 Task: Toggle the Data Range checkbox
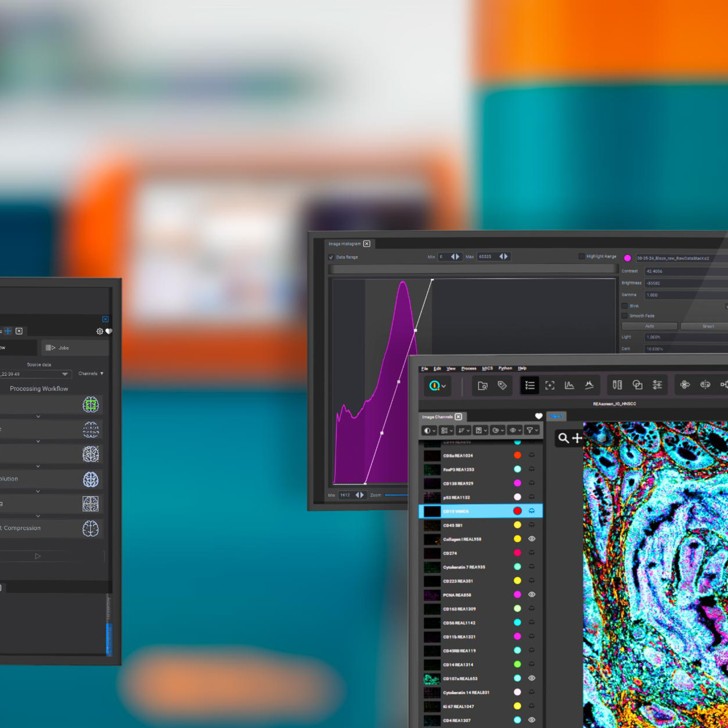coord(331,257)
